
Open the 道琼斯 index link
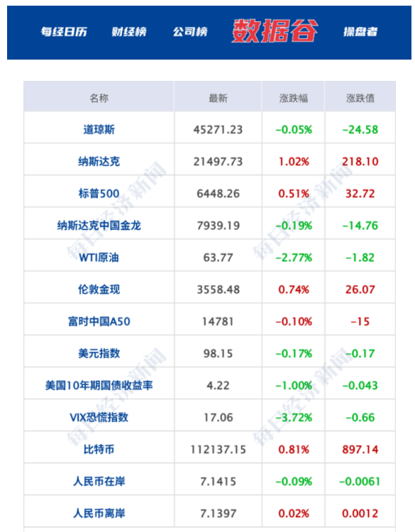pyautogui.click(x=99, y=130)
